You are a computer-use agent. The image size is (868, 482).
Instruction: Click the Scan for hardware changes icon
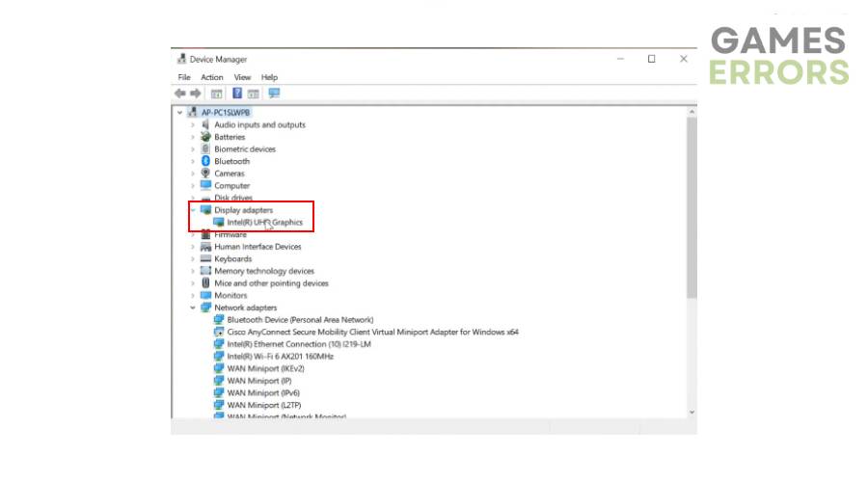[274, 94]
